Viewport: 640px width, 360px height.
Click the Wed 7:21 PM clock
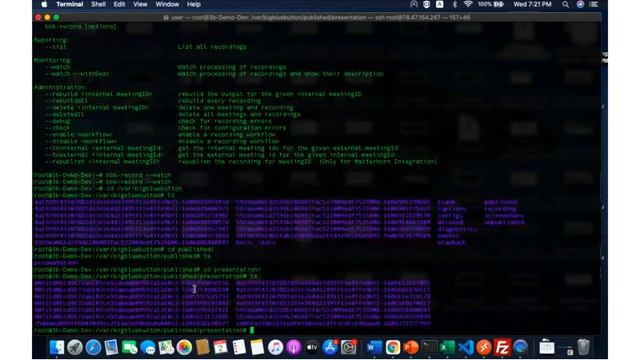pos(532,4)
